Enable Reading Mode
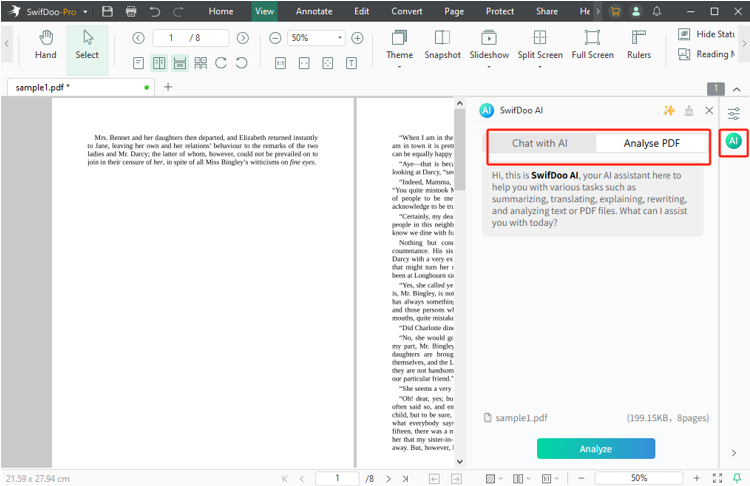This screenshot has width=750, height=486. point(706,54)
